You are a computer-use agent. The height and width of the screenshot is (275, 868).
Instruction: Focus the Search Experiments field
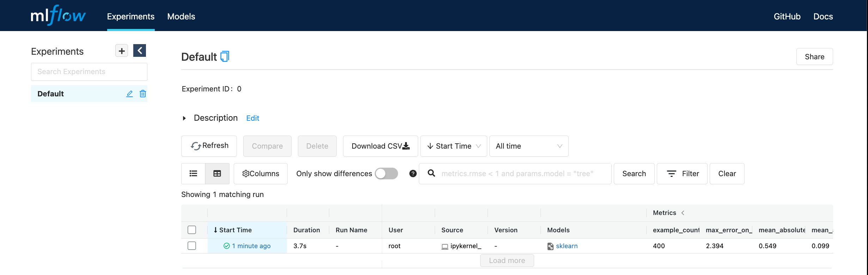pos(89,72)
